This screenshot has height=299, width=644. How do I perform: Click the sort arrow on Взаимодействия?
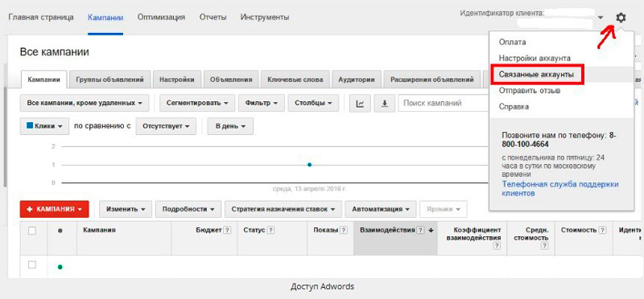[431, 231]
